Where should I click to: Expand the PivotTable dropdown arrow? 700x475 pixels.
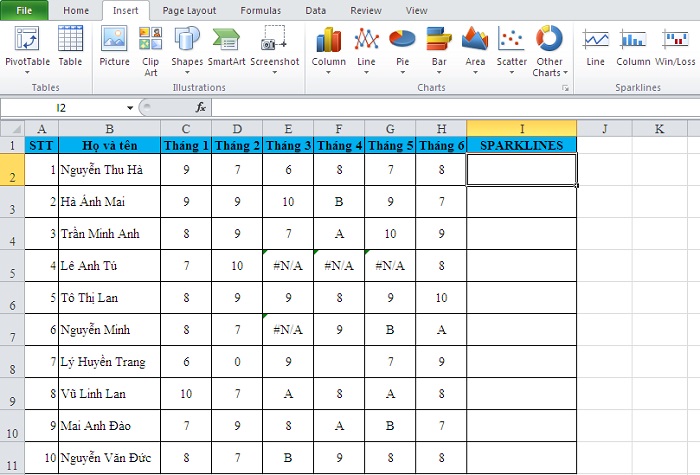coord(27,72)
